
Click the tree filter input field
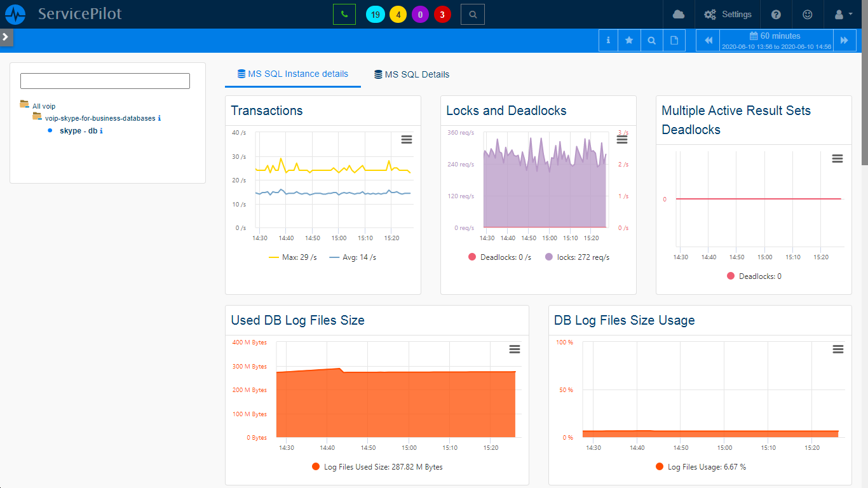point(105,81)
